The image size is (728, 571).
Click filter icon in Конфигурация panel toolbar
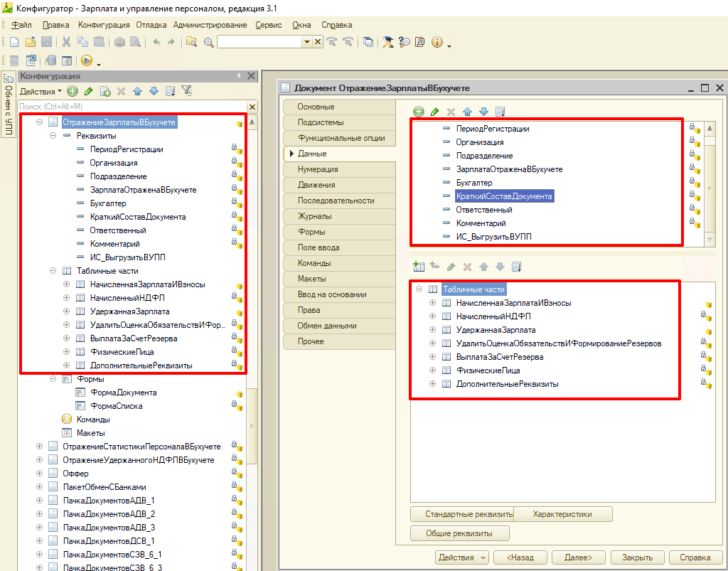[186, 91]
